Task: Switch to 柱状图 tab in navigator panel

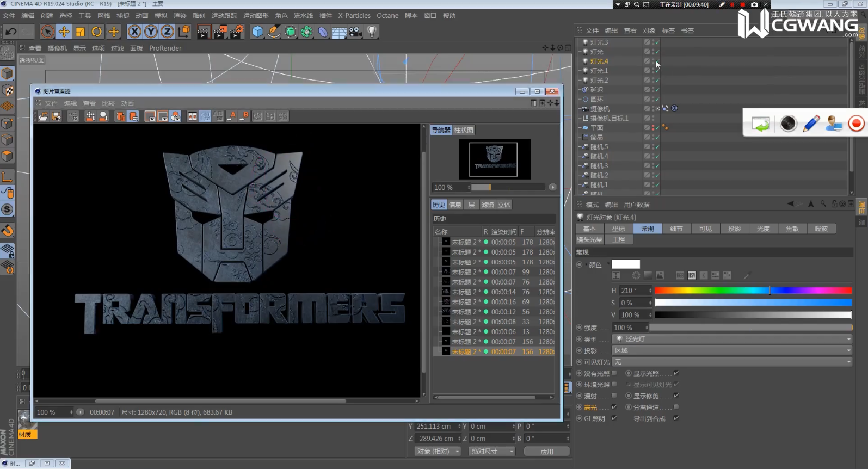Action: pos(464,130)
